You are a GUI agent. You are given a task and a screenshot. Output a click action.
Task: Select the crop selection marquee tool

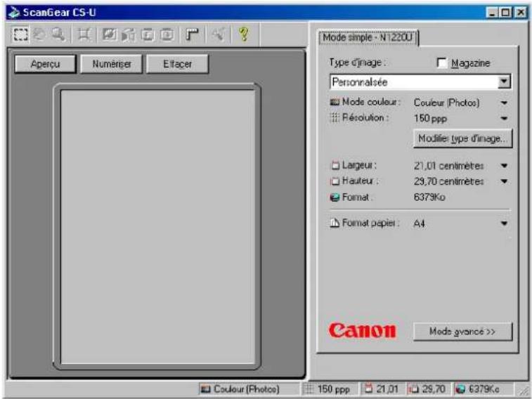coord(20,34)
